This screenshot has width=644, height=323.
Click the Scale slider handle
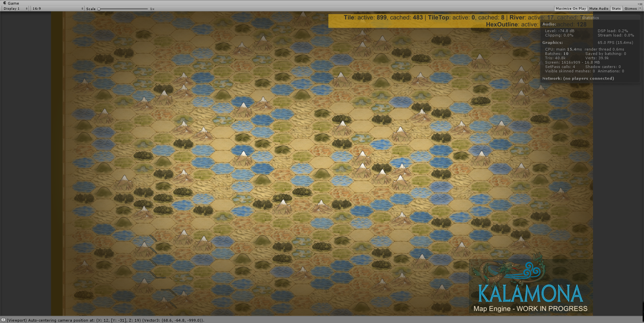[x=99, y=9]
